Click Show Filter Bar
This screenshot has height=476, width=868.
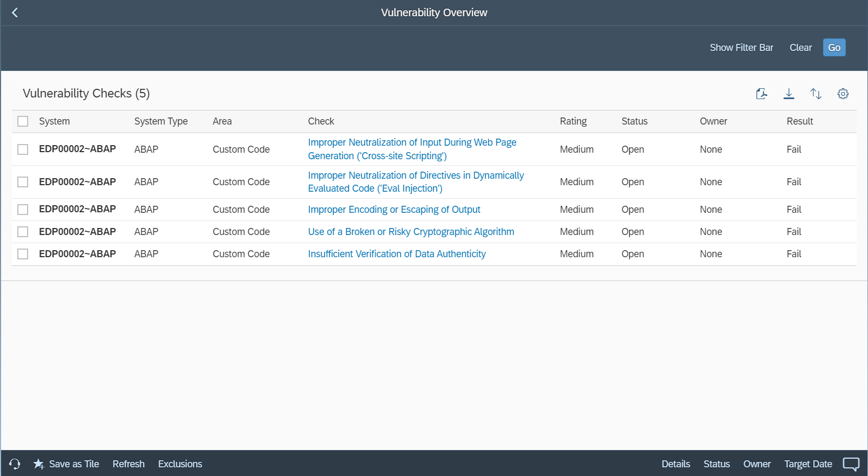(x=741, y=48)
